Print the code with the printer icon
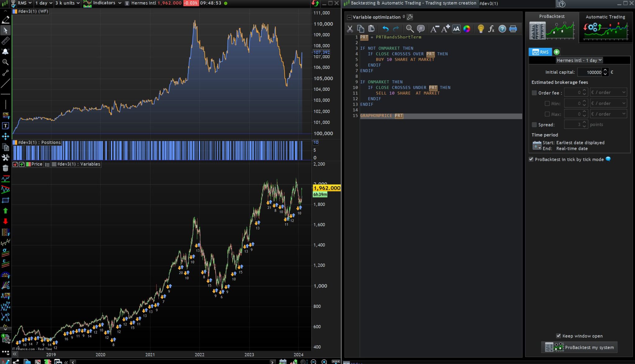The width and height of the screenshot is (635, 364). click(x=513, y=29)
